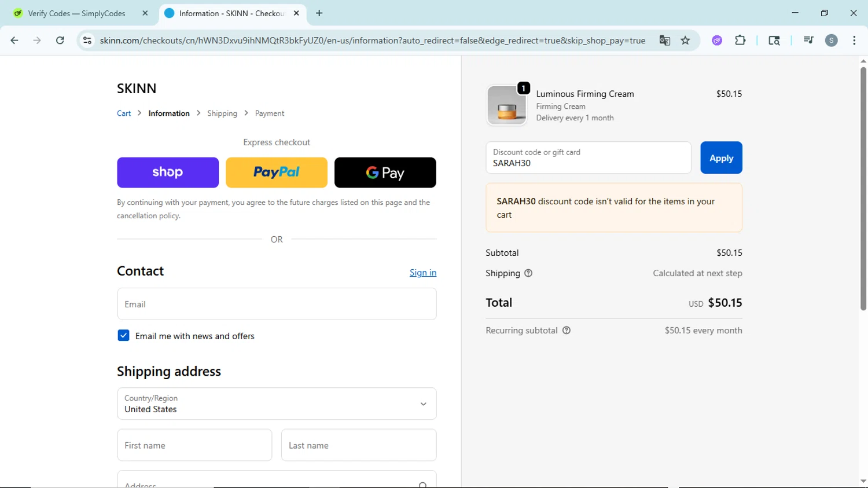Click 'Calculated at next step' shipping text
868x488 pixels.
tap(697, 273)
